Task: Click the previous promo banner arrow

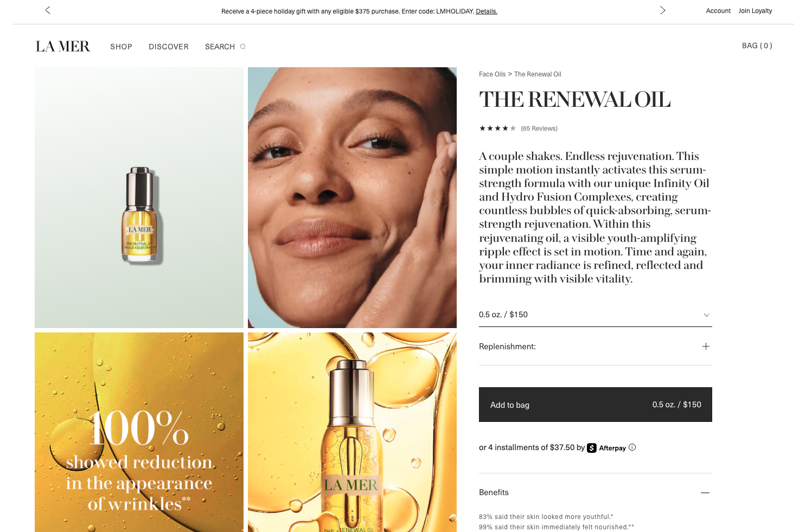Action: pos(48,10)
